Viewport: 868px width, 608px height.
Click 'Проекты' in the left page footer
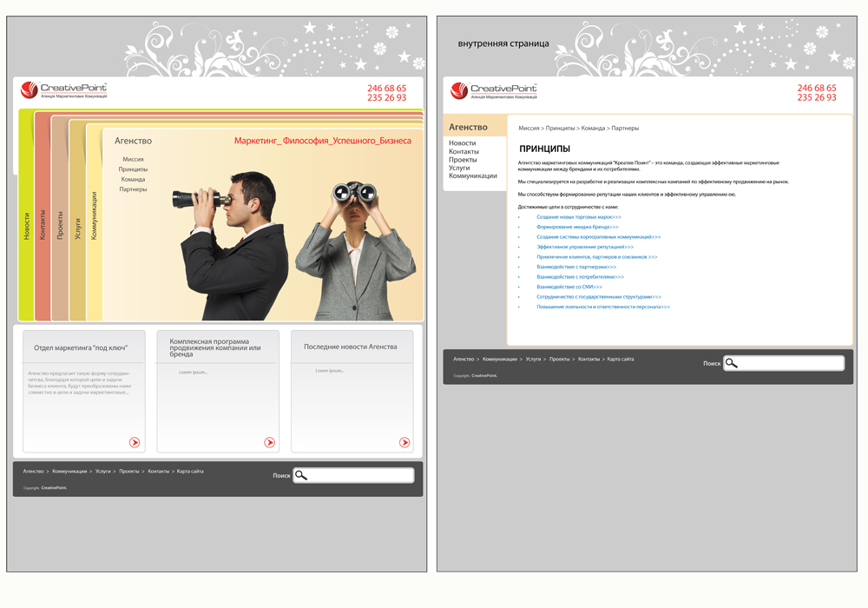(129, 472)
